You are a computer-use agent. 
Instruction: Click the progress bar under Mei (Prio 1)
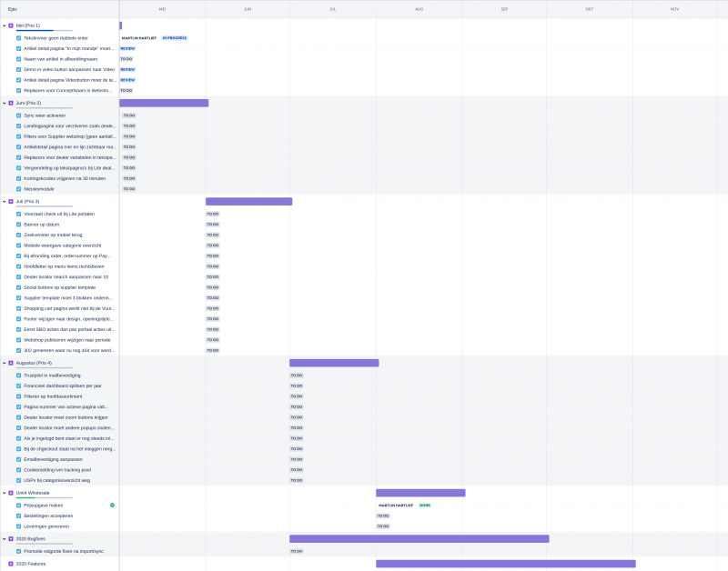(x=44, y=31)
